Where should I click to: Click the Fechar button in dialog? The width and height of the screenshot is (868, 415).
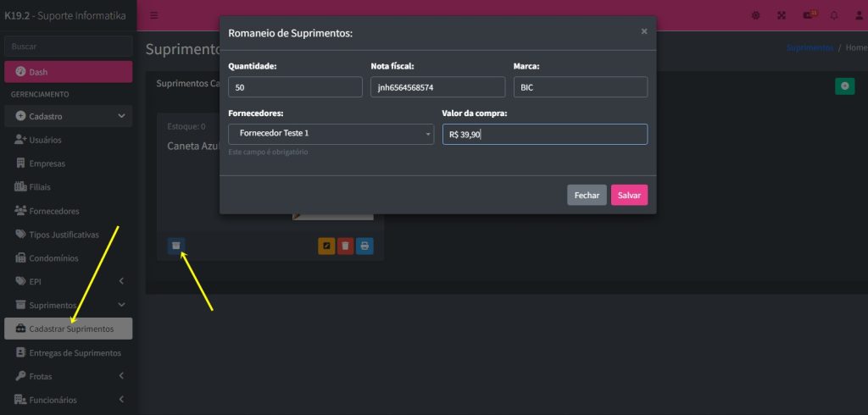[x=587, y=196]
